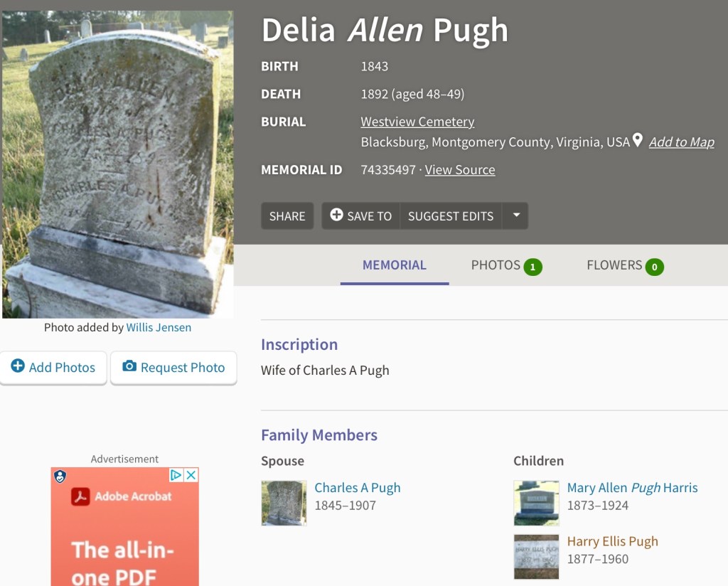Close the advertisement with the X icon
The image size is (728, 586).
coord(191,475)
